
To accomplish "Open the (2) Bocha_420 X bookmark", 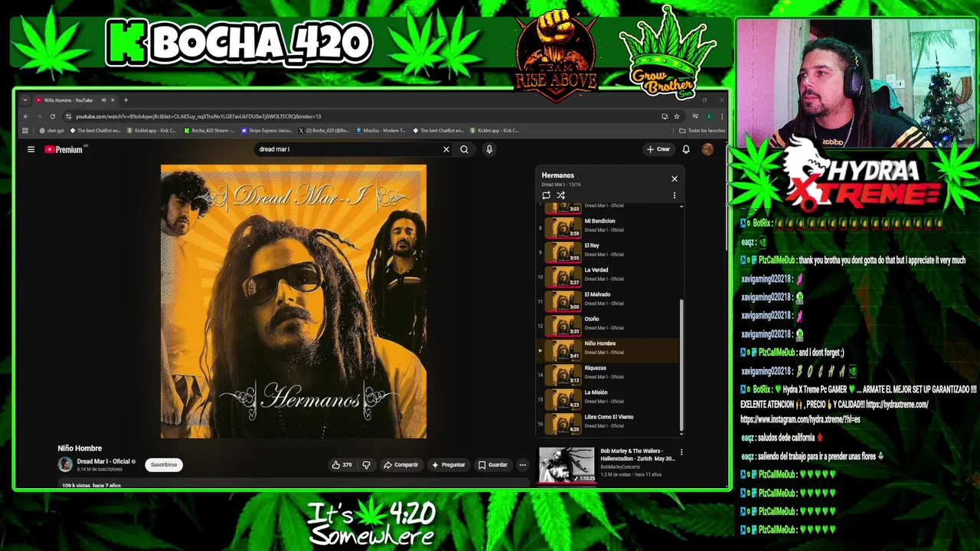I will [324, 130].
